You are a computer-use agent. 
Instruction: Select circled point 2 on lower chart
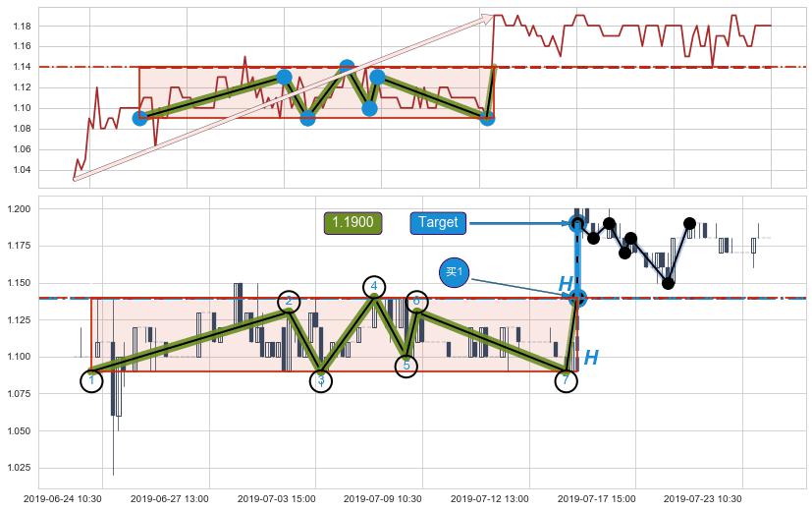click(x=289, y=302)
